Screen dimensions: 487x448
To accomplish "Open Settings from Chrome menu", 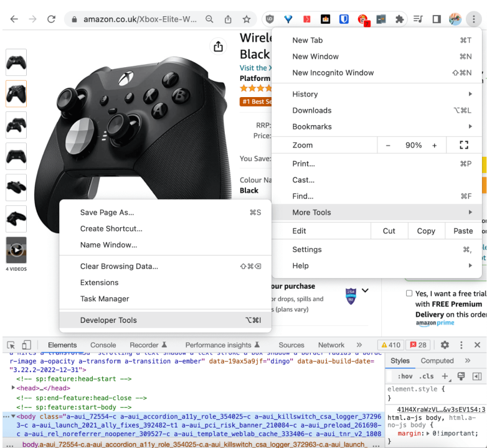I will coord(377,250).
